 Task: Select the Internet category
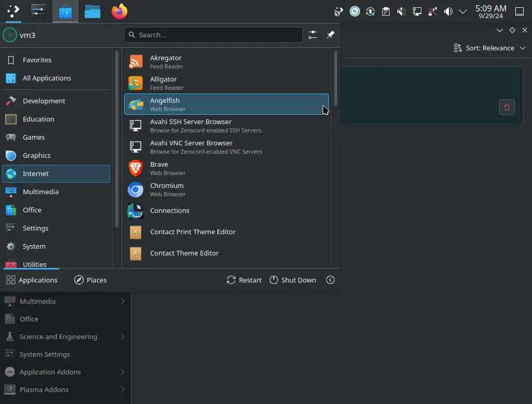(x=56, y=173)
